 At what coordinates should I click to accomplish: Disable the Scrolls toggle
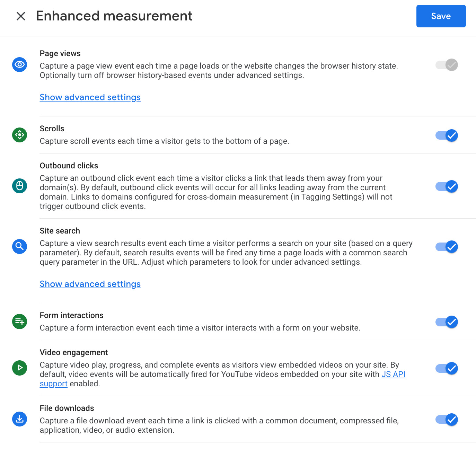tap(447, 135)
